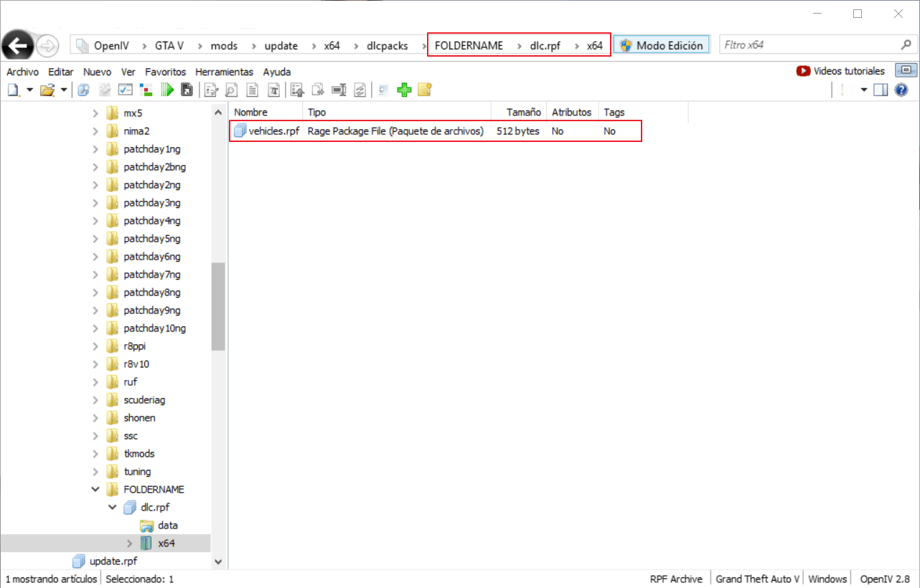
Task: Expand the x64 node in folder tree
Action: click(x=130, y=543)
